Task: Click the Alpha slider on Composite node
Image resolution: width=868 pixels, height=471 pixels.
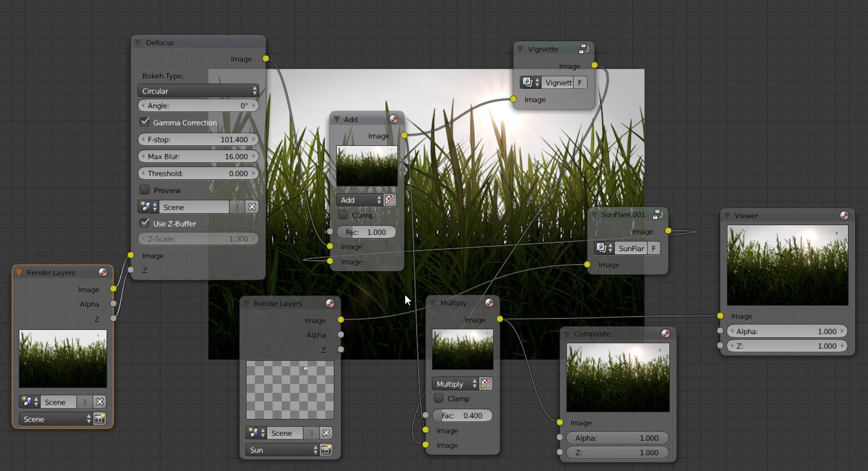Action: click(x=618, y=438)
